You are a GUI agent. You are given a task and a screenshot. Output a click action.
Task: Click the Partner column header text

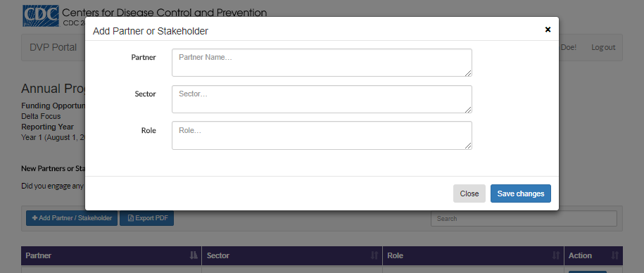(x=38, y=255)
